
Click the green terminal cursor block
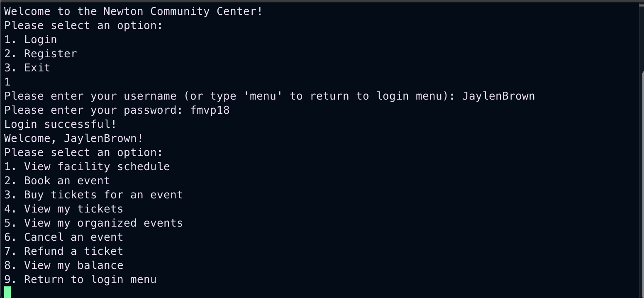point(7,292)
